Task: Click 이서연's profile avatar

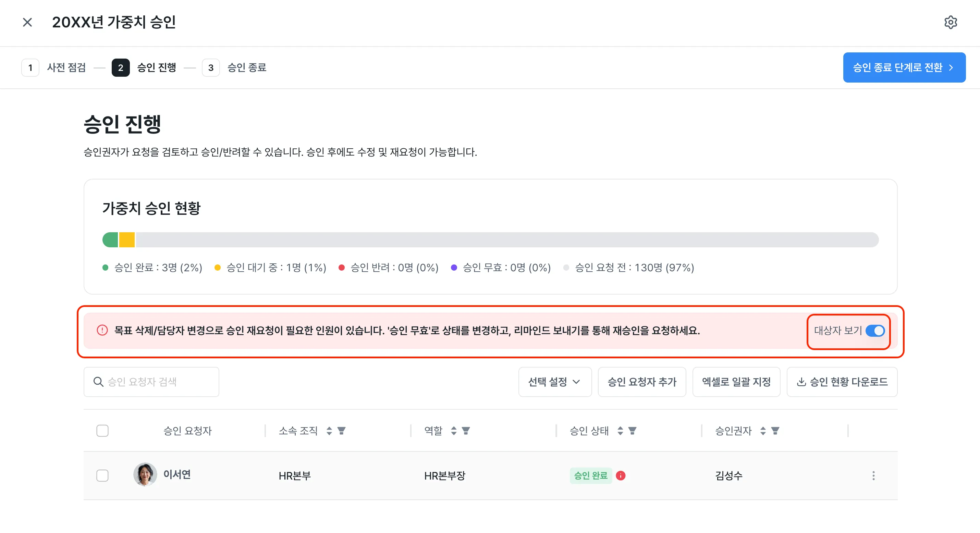Action: click(x=145, y=474)
